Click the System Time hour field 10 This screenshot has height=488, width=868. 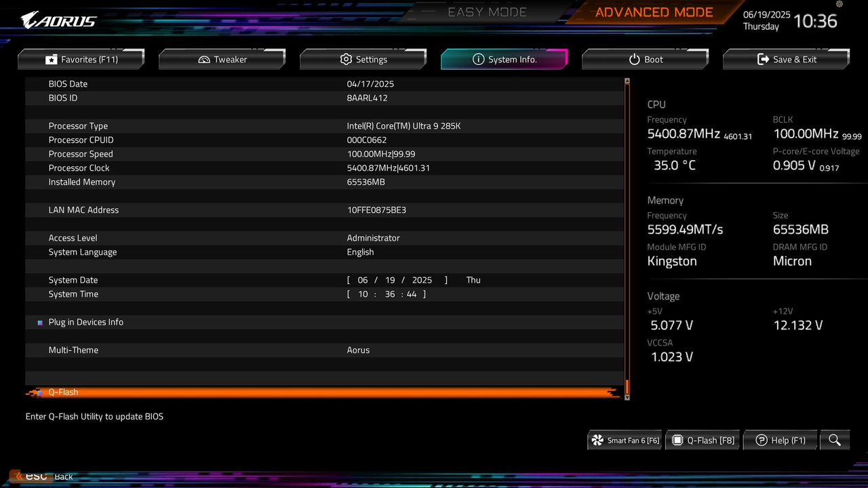click(363, 294)
